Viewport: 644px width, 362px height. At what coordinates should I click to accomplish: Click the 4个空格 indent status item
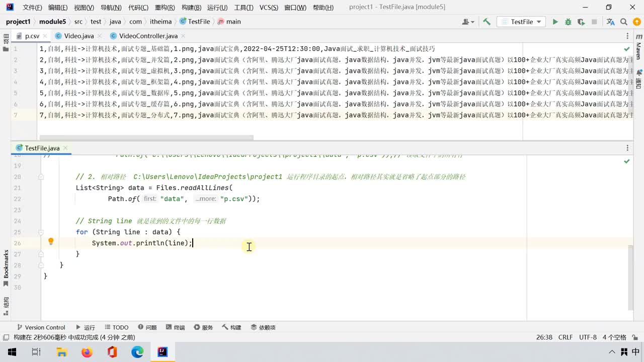pos(614,337)
